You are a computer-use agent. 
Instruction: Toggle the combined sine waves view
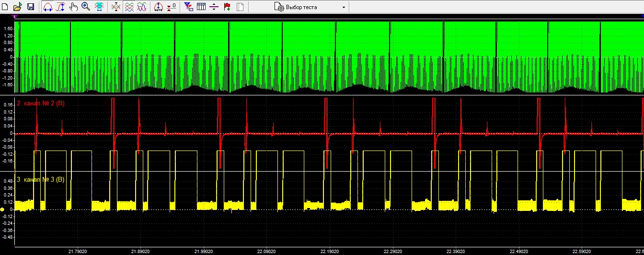[x=142, y=7]
